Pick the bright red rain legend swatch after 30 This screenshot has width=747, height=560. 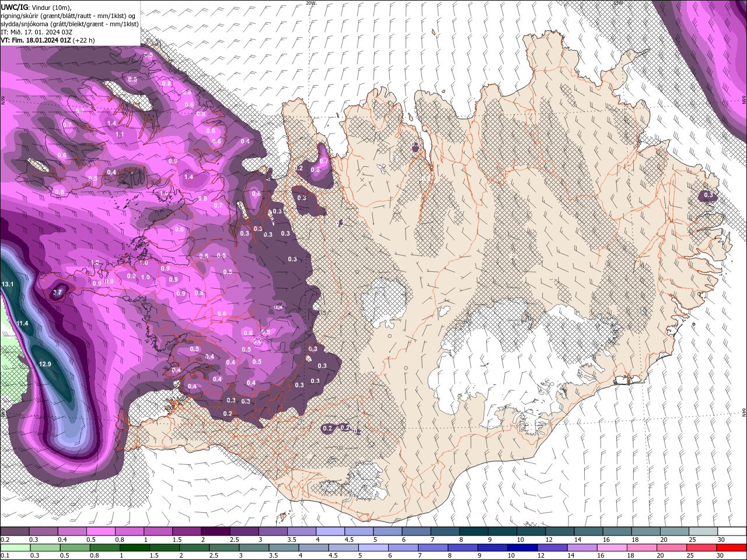pos(731,547)
